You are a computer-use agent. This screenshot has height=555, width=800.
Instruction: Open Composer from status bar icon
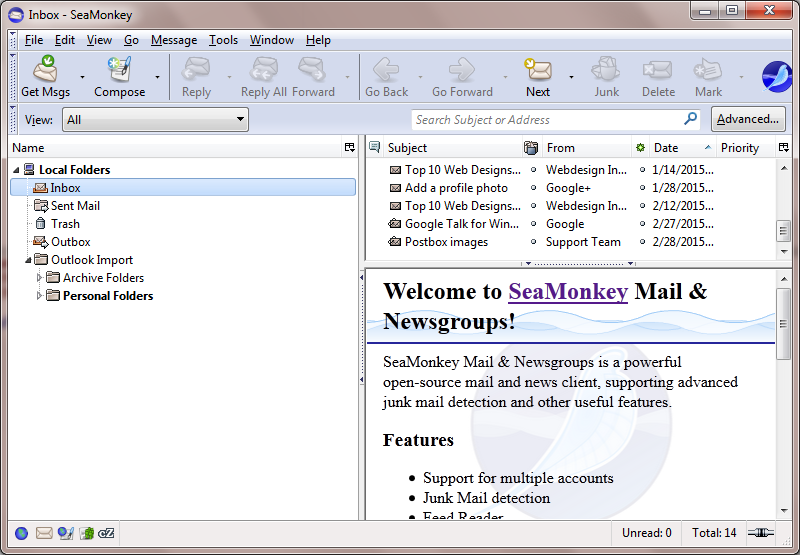click(66, 534)
